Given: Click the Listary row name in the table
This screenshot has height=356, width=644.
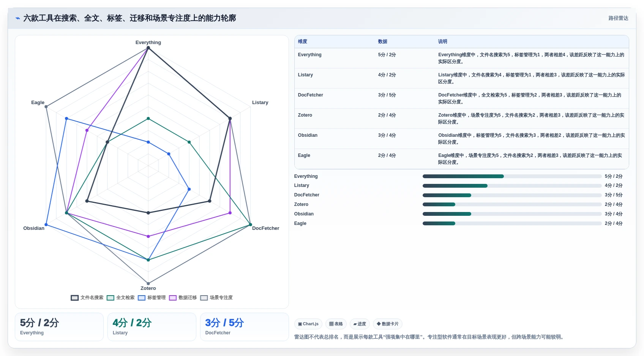Looking at the screenshot, I should [306, 75].
